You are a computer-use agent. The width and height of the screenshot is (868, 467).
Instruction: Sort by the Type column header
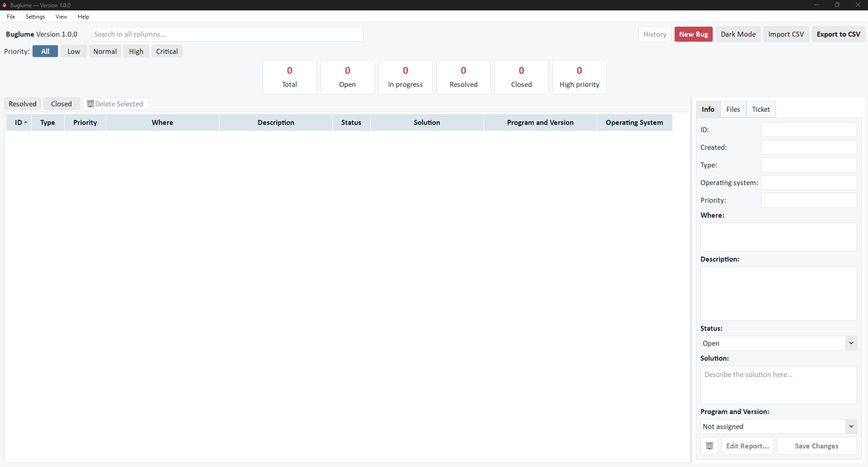pos(48,123)
